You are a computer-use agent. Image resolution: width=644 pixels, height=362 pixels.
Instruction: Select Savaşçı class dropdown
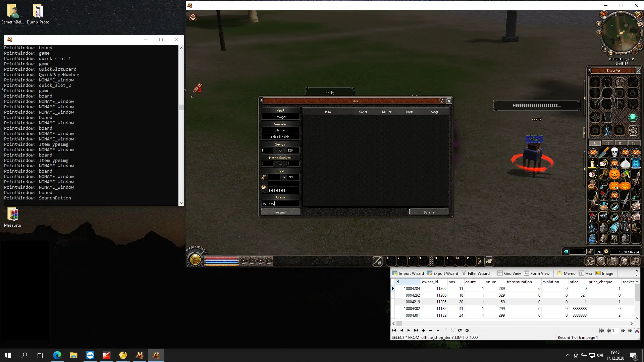(x=280, y=117)
